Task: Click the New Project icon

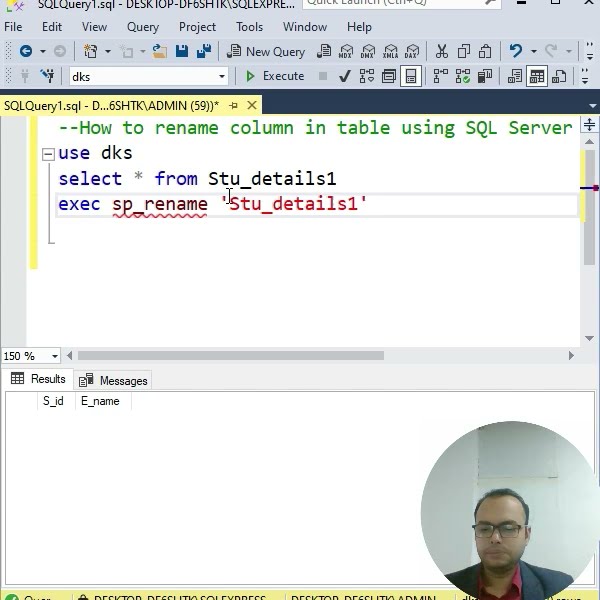Action: (91, 51)
